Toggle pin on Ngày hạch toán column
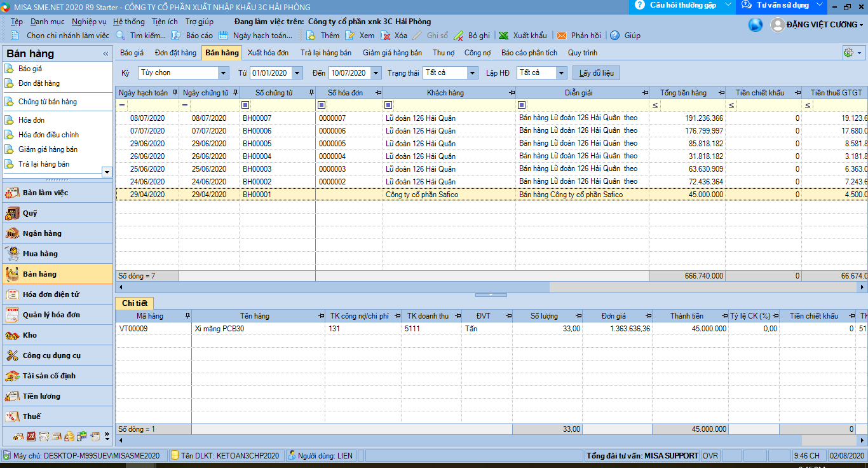The height and width of the screenshot is (468, 868). (x=174, y=93)
